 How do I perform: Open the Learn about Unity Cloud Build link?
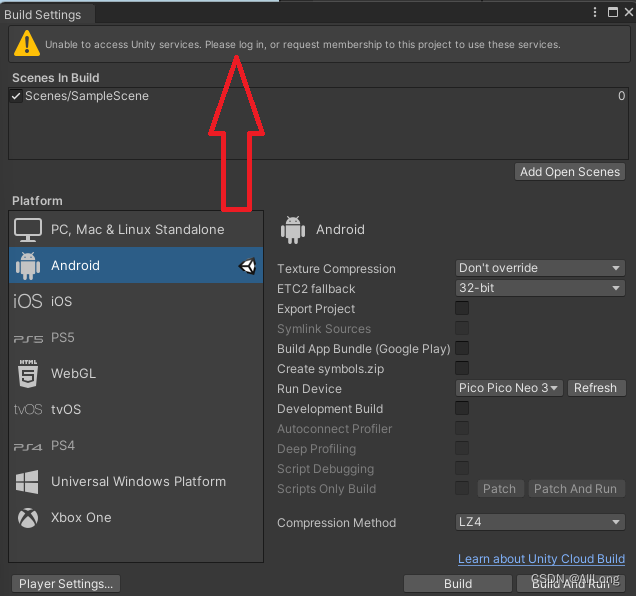click(x=541, y=559)
